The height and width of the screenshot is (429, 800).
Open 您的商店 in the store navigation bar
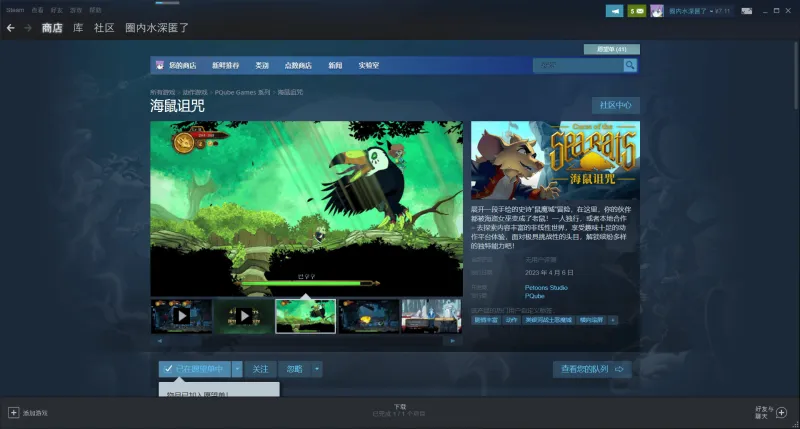point(183,65)
